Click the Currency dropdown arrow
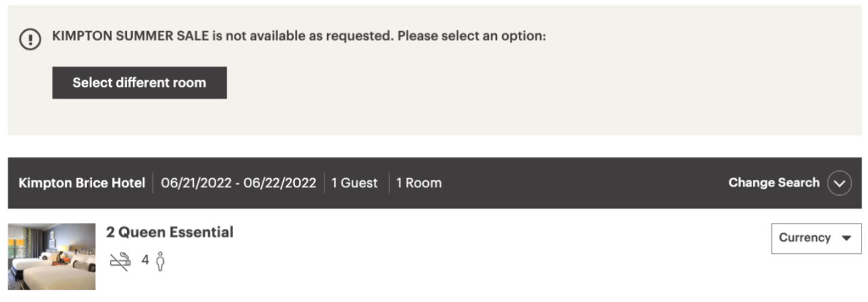868x302 pixels. [846, 238]
